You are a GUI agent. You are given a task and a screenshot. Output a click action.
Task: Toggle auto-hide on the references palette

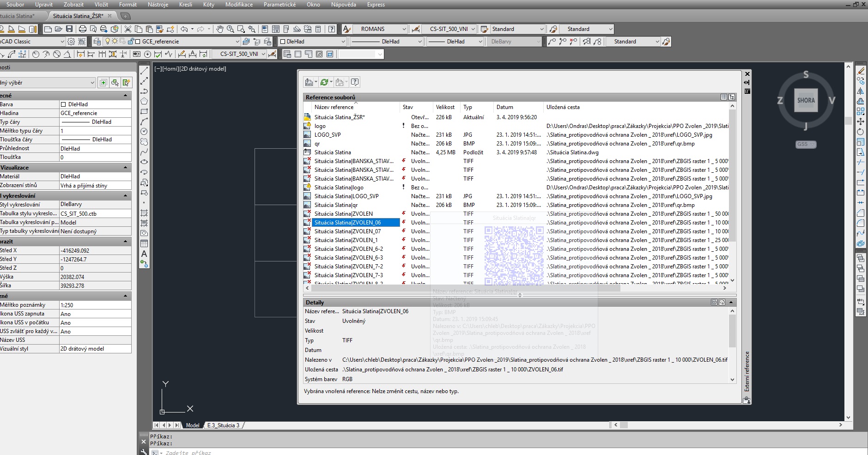[x=747, y=82]
